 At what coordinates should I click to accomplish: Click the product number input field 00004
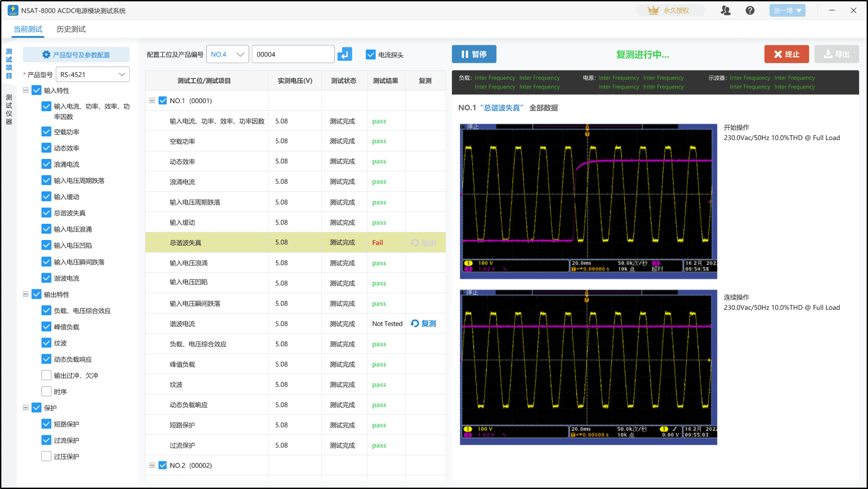292,54
